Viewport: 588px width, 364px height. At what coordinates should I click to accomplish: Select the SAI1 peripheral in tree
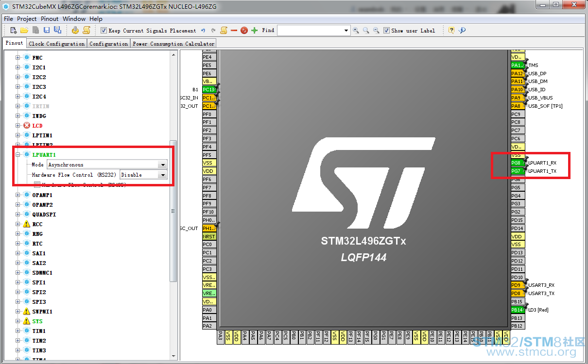[39, 253]
